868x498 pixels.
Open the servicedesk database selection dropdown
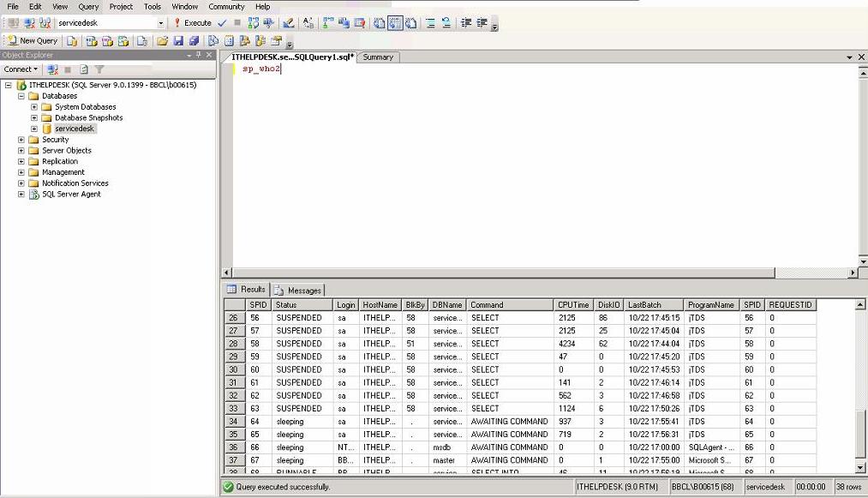161,22
